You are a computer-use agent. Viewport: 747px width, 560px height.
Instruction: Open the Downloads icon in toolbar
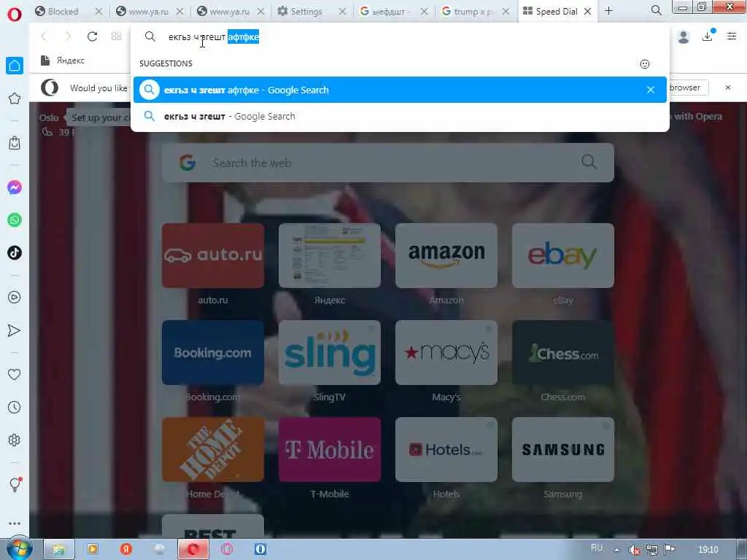[x=708, y=36]
